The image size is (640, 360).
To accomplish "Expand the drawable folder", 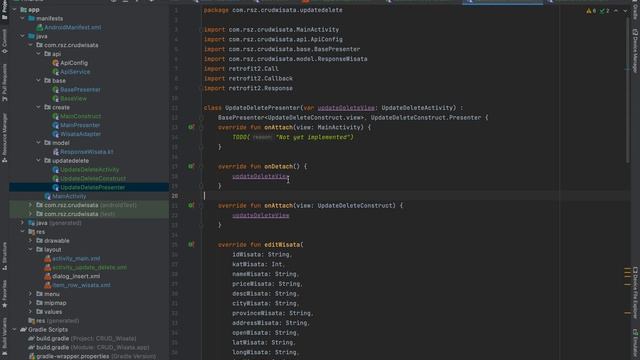I will pyautogui.click(x=30, y=240).
